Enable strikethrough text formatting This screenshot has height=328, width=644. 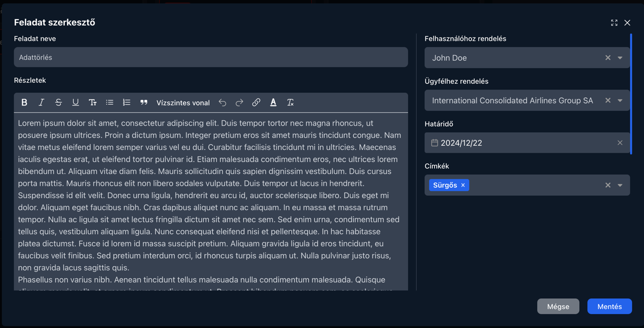[58, 102]
